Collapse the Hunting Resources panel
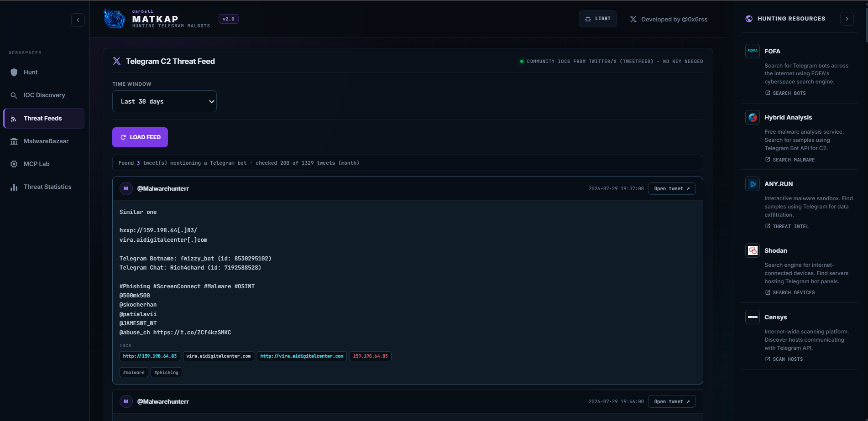The width and height of the screenshot is (868, 421). point(847,19)
